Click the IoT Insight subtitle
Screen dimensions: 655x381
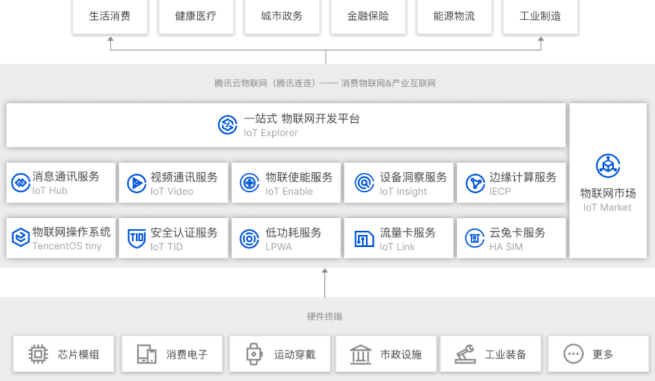(403, 191)
